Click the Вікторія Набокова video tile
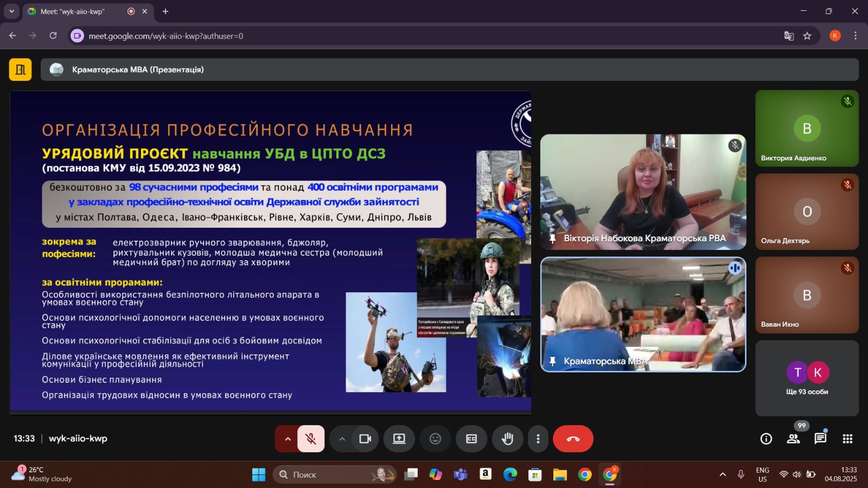868x488 pixels. 643,191
